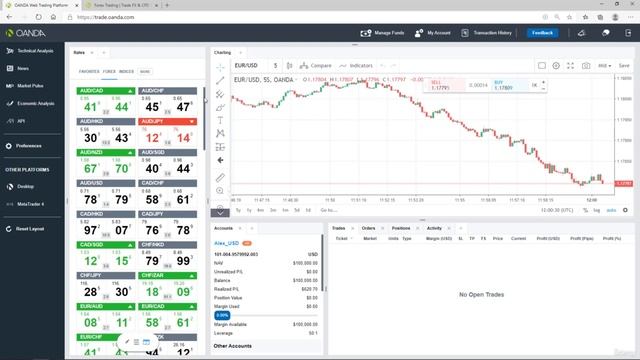Take a chart snapshot with camera icon
This screenshot has height=360, width=640.
(x=586, y=66)
